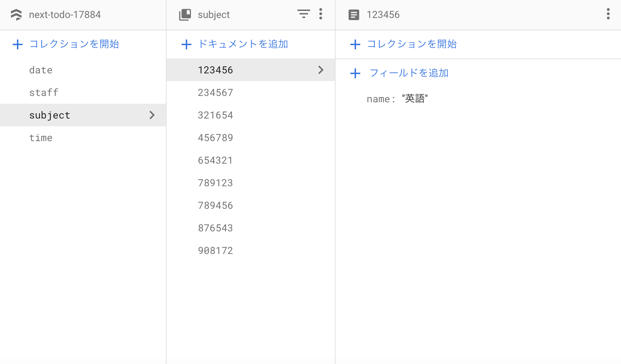621x364 pixels.
Task: Select document 654321 in the subject list
Action: (x=215, y=160)
